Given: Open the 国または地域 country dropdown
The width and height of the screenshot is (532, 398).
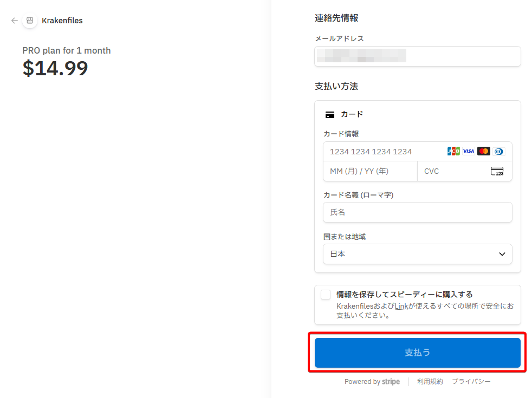Looking at the screenshot, I should [x=417, y=254].
